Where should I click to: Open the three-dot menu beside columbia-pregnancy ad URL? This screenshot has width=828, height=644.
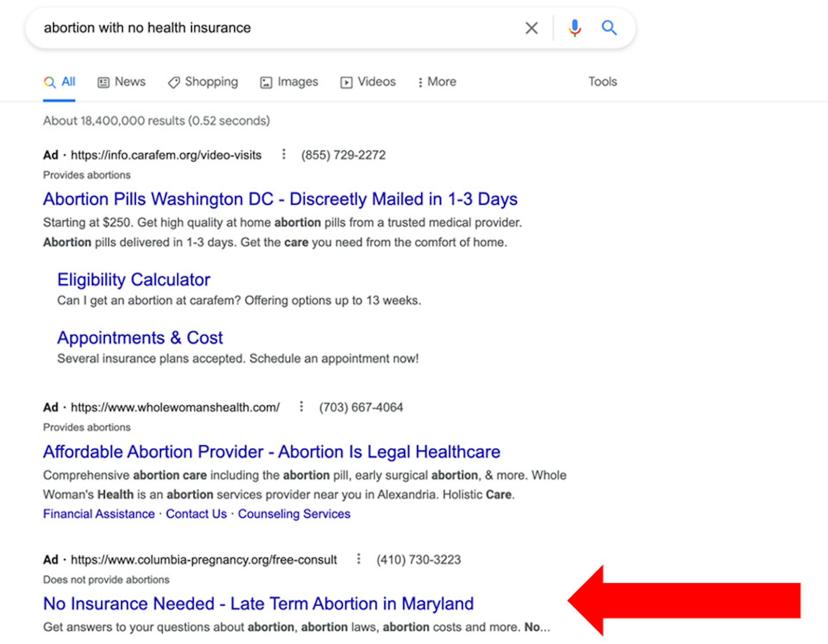click(359, 559)
